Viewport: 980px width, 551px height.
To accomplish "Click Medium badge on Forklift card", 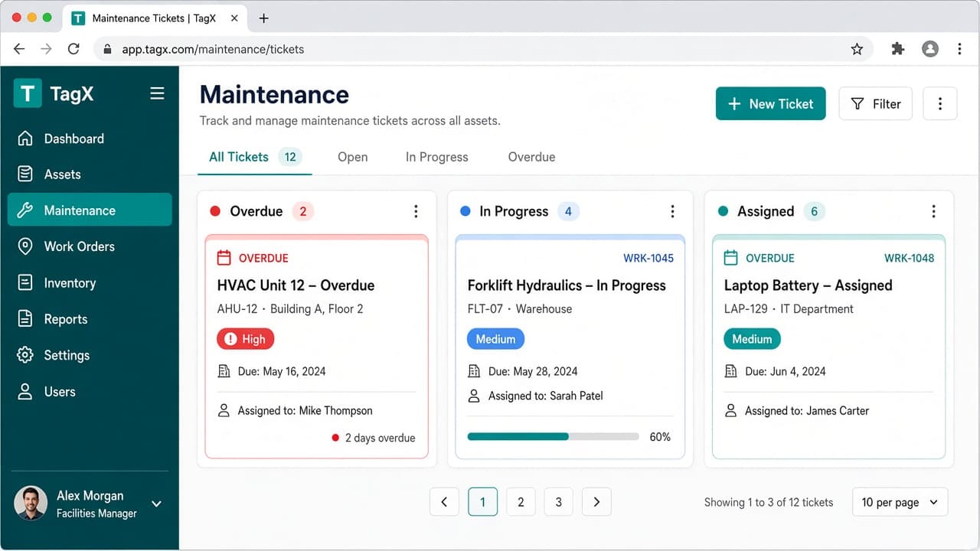I will pos(495,339).
